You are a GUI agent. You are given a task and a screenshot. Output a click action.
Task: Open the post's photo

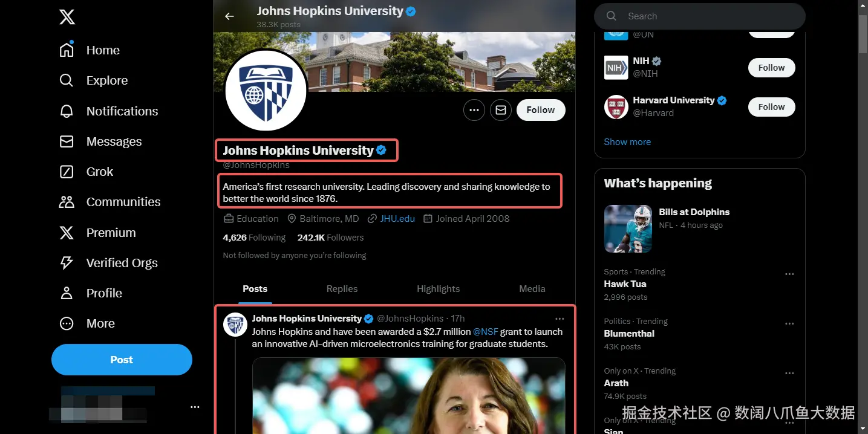tap(409, 395)
